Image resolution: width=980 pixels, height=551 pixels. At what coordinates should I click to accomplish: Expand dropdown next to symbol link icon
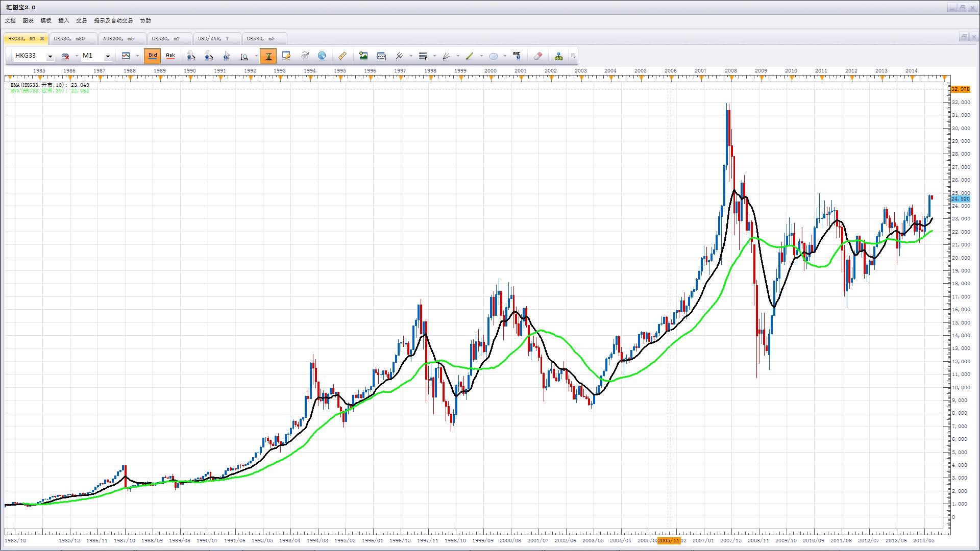77,56
